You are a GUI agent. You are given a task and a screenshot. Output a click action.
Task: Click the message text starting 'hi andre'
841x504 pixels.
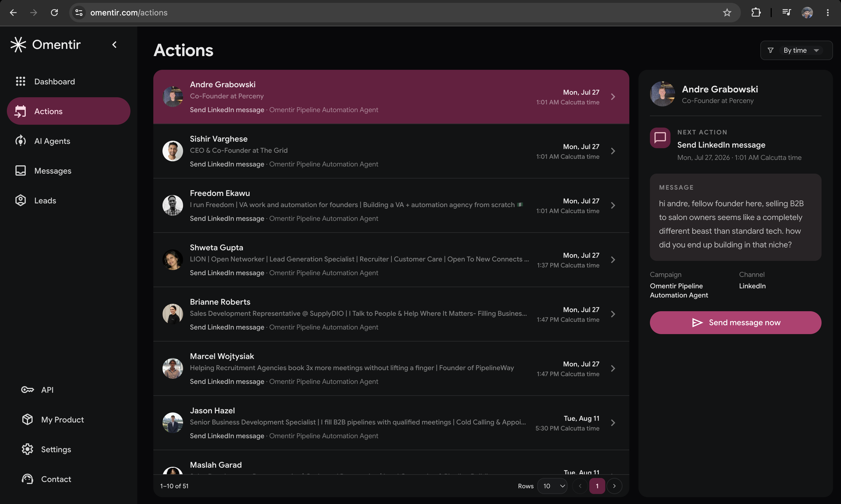731,224
